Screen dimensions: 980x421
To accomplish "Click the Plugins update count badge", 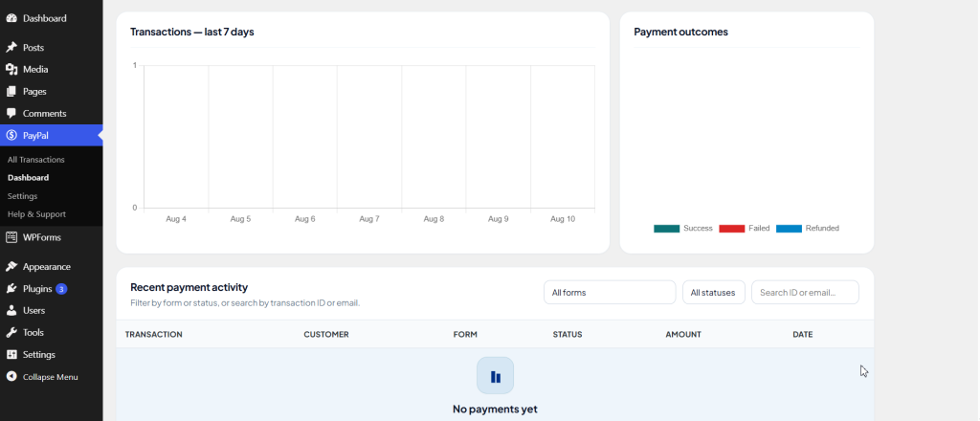I will tap(61, 289).
